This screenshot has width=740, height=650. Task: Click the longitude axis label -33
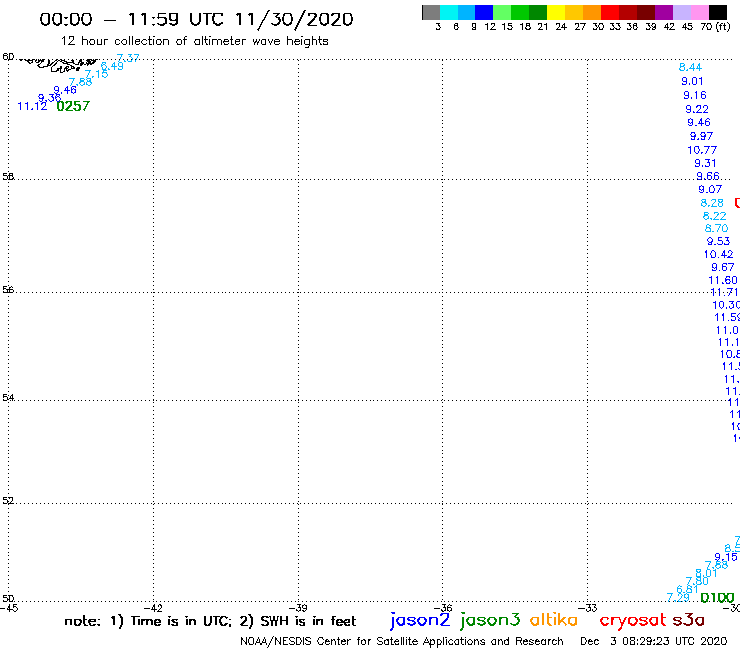coord(588,608)
